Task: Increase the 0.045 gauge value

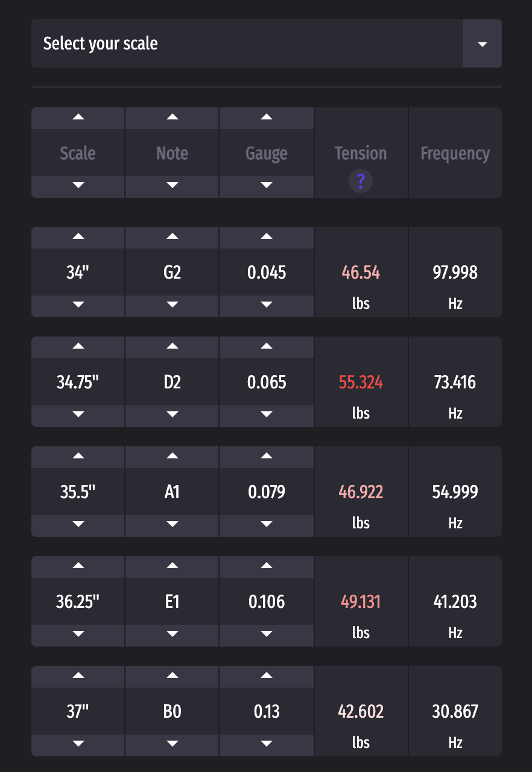Action: (267, 237)
